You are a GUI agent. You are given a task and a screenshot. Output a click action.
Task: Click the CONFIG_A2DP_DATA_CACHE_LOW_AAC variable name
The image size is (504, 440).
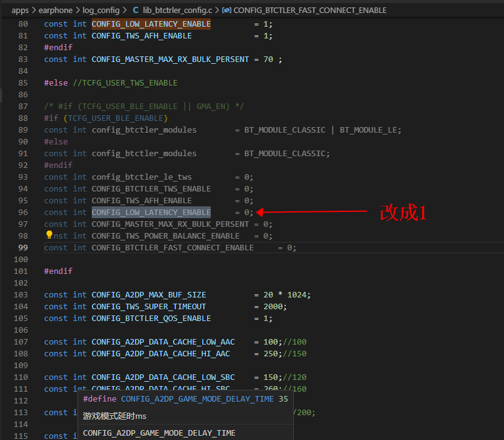pos(163,342)
